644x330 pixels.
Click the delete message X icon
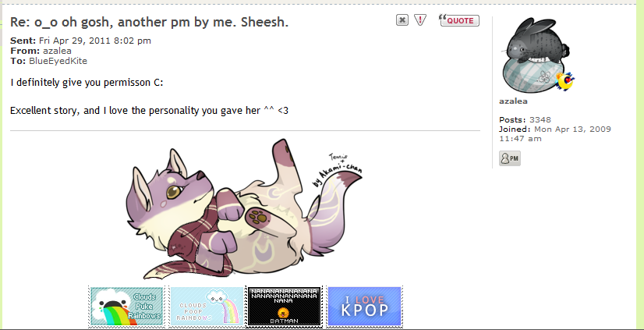[402, 20]
